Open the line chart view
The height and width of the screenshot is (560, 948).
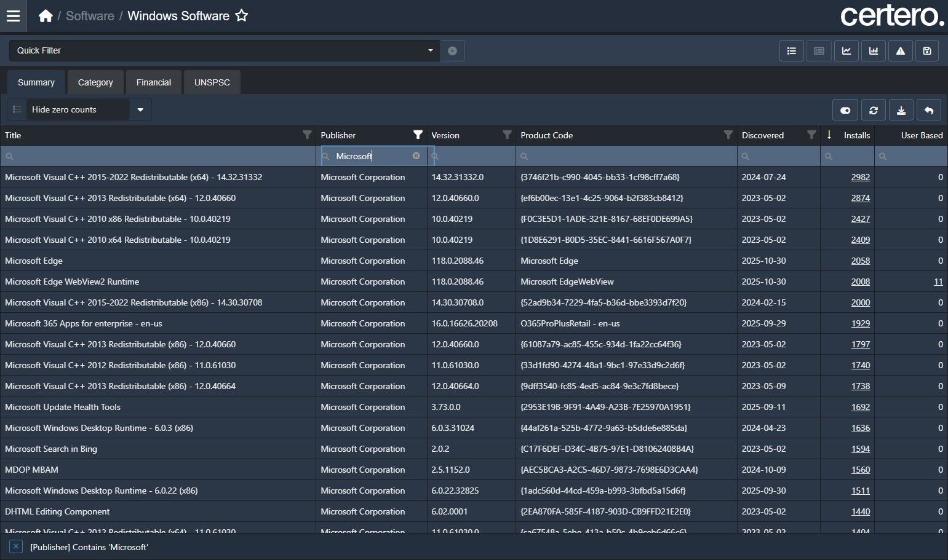[x=846, y=51]
